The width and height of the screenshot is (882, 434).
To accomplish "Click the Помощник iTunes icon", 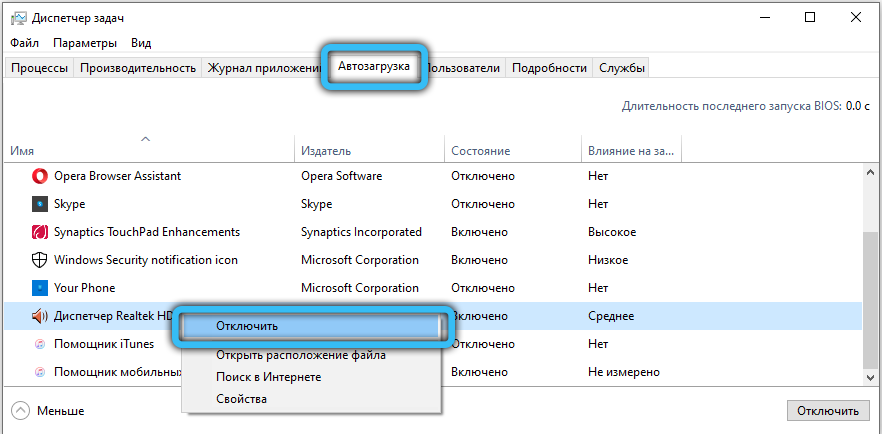I will (x=39, y=344).
